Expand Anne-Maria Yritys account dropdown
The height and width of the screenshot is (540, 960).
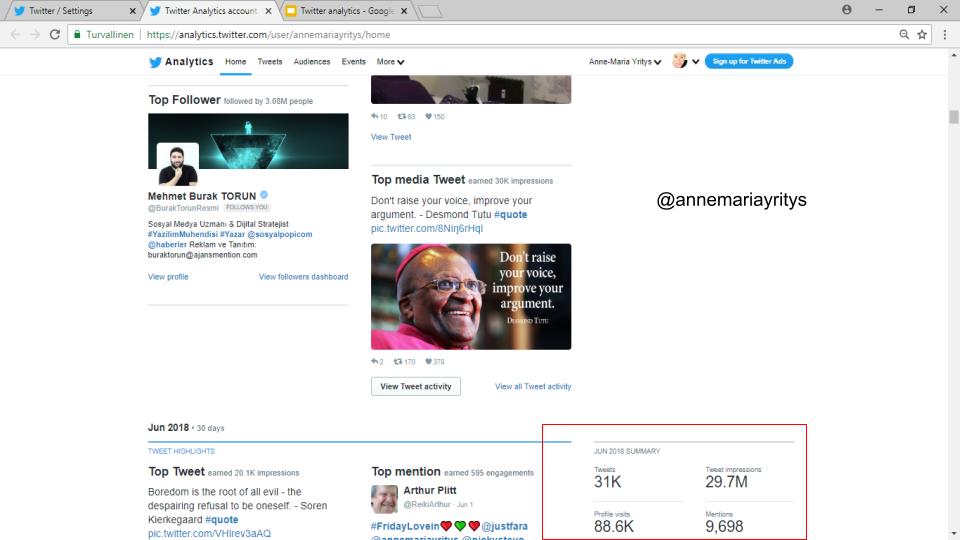pos(624,62)
